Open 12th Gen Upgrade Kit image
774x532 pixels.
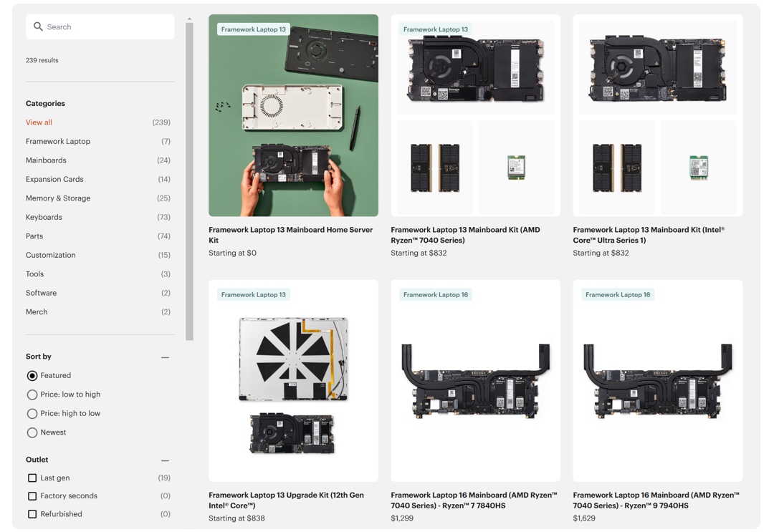293,381
